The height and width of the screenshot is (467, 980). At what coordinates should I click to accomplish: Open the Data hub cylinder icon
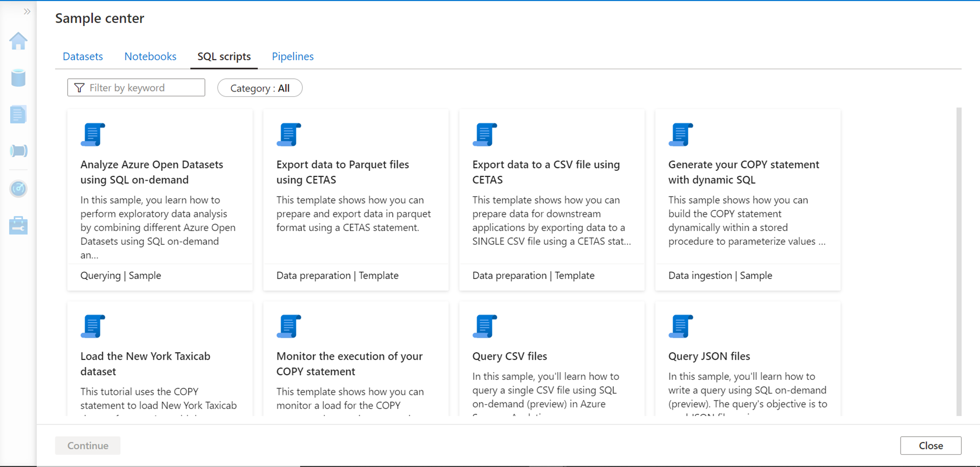18,78
